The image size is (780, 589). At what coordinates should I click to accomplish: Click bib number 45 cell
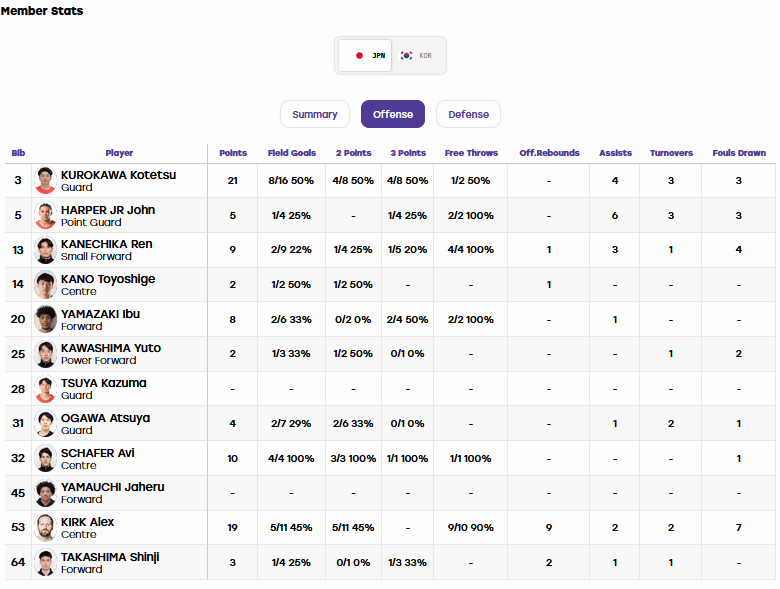[18, 492]
